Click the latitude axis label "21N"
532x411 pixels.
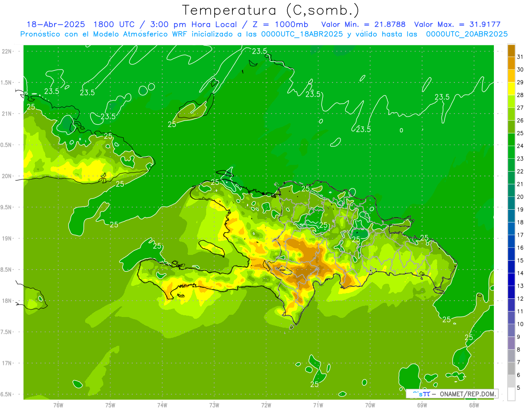click(x=6, y=114)
